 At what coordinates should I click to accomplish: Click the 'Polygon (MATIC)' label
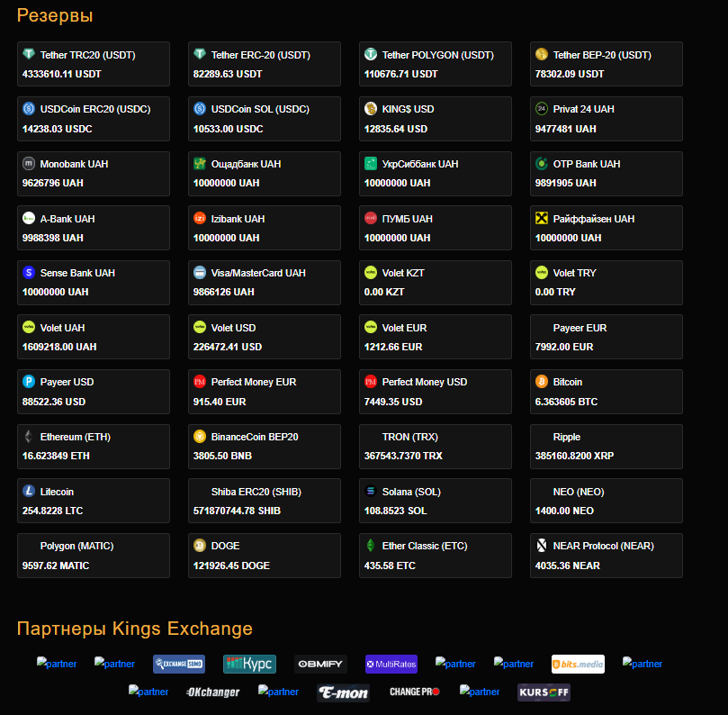click(77, 546)
